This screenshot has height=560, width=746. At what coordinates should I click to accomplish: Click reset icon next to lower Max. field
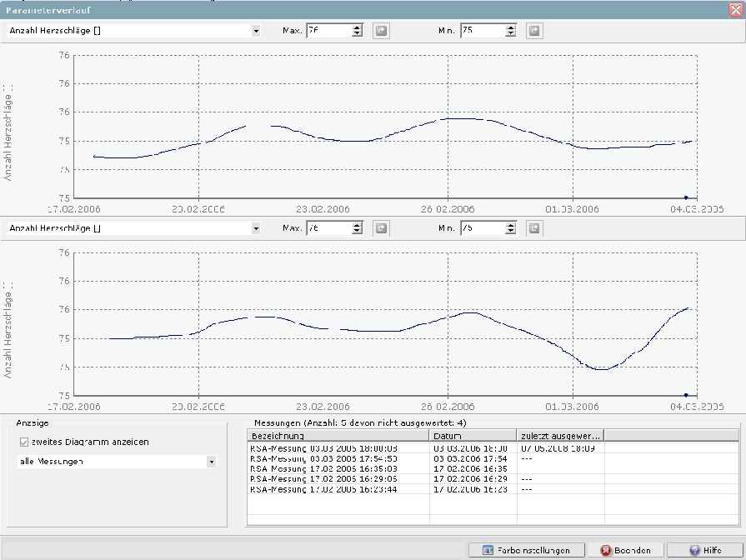click(381, 228)
